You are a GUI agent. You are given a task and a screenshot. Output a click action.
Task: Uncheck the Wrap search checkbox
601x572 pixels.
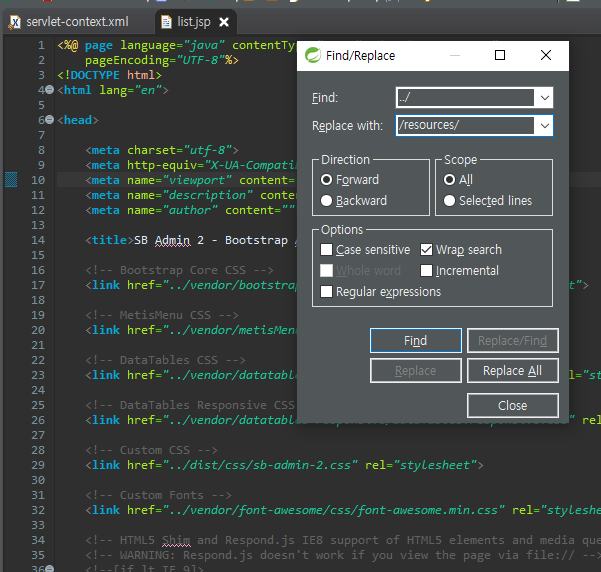point(426,250)
